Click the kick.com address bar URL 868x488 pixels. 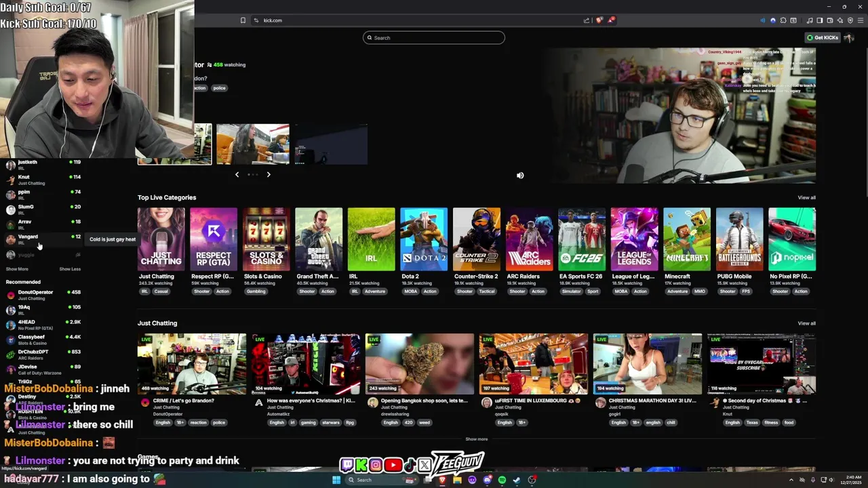click(x=273, y=20)
